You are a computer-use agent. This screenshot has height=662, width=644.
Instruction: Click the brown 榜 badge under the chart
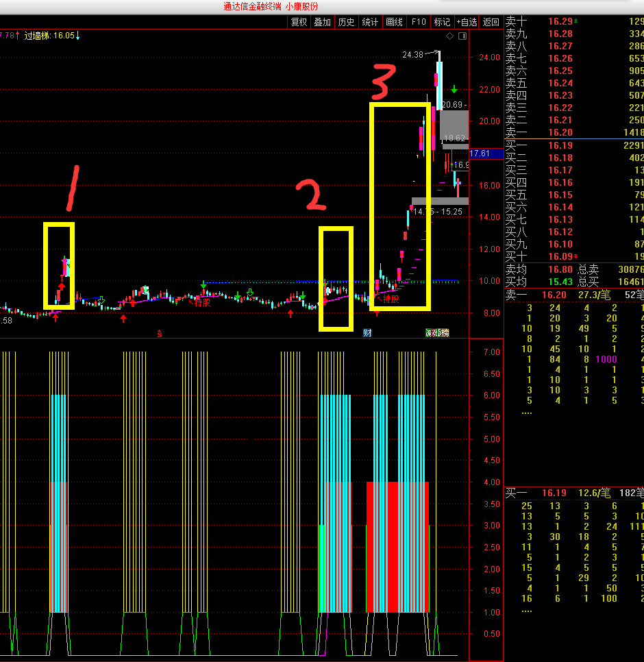445,332
